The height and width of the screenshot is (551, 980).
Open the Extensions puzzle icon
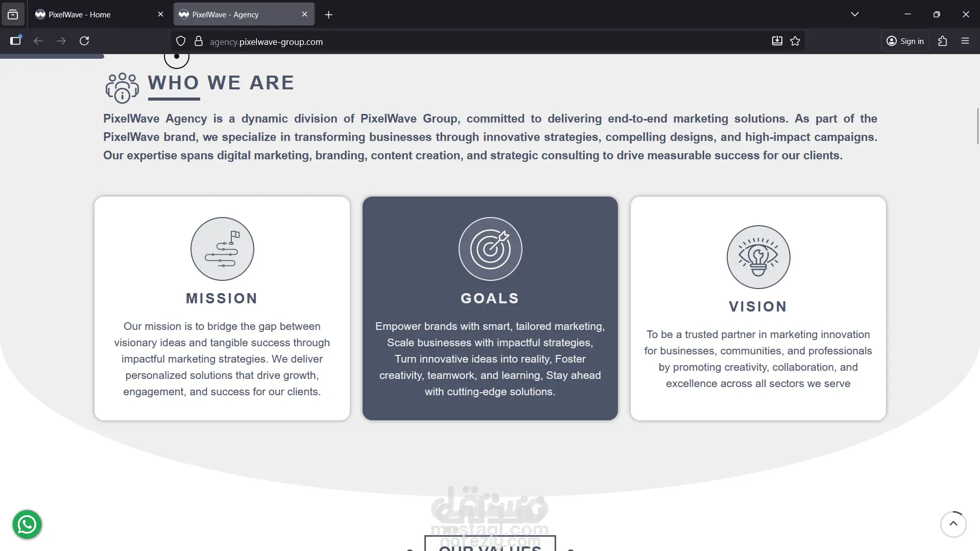pyautogui.click(x=942, y=41)
